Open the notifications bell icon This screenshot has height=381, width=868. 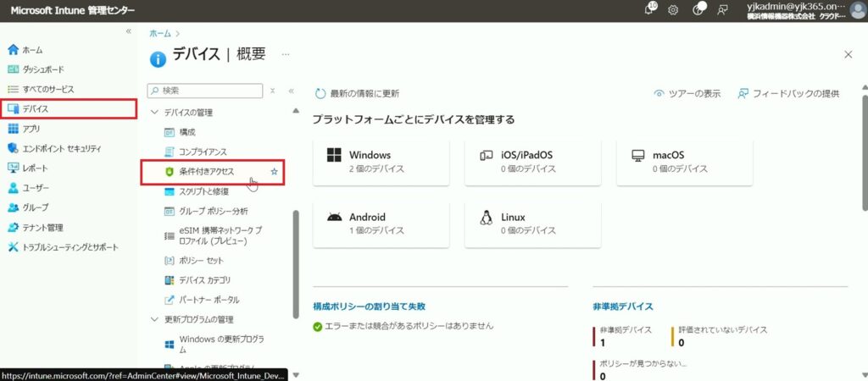tap(650, 9)
